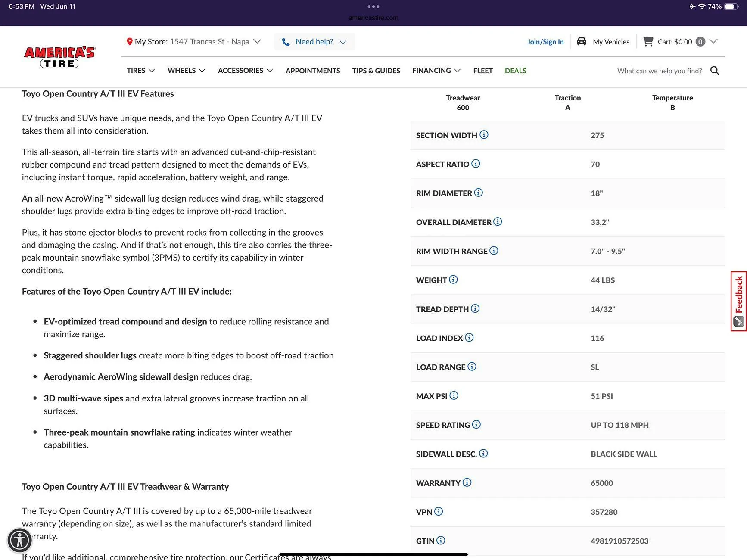Click the America's Tire logo
This screenshot has width=747, height=560.
[59, 57]
